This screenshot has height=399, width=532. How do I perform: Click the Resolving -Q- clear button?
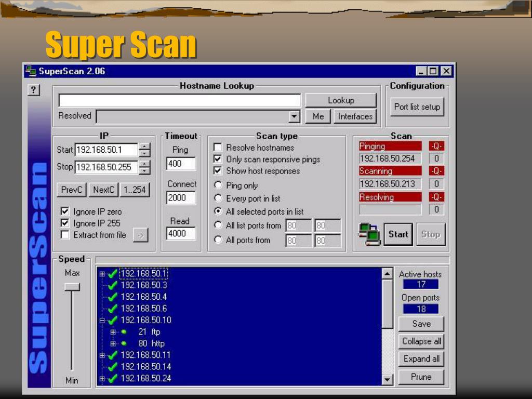436,197
